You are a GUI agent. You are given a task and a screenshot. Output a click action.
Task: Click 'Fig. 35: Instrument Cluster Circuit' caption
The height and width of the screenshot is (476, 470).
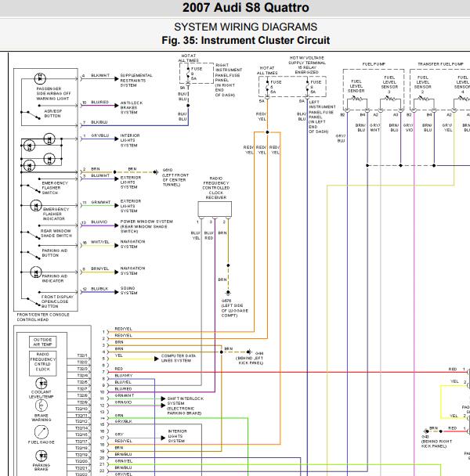245,41
